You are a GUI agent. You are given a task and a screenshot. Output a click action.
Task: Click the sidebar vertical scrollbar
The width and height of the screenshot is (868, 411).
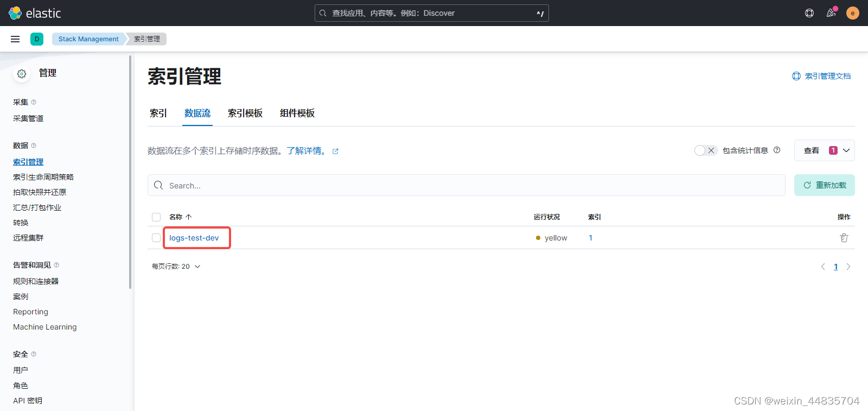(x=130, y=172)
